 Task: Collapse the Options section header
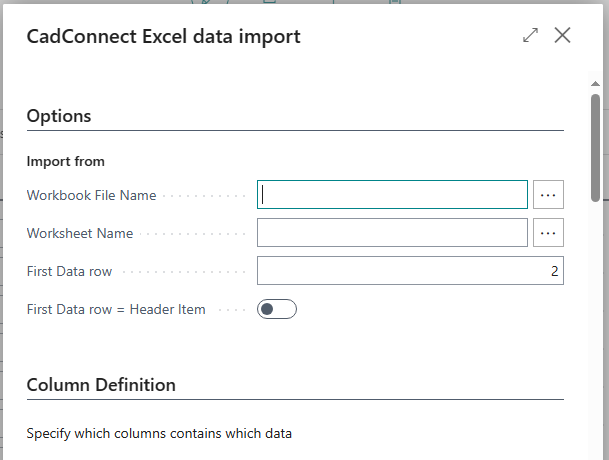[x=59, y=116]
